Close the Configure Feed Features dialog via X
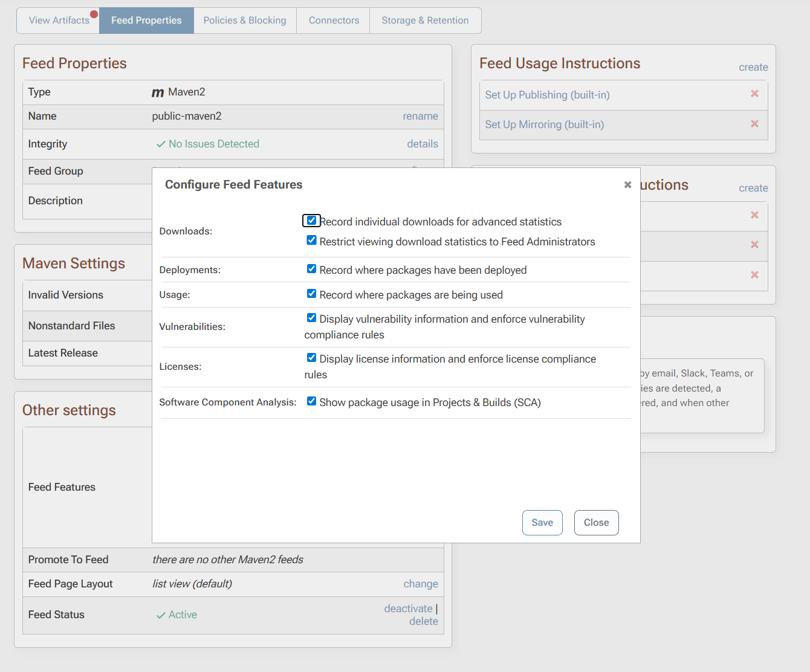 (627, 185)
